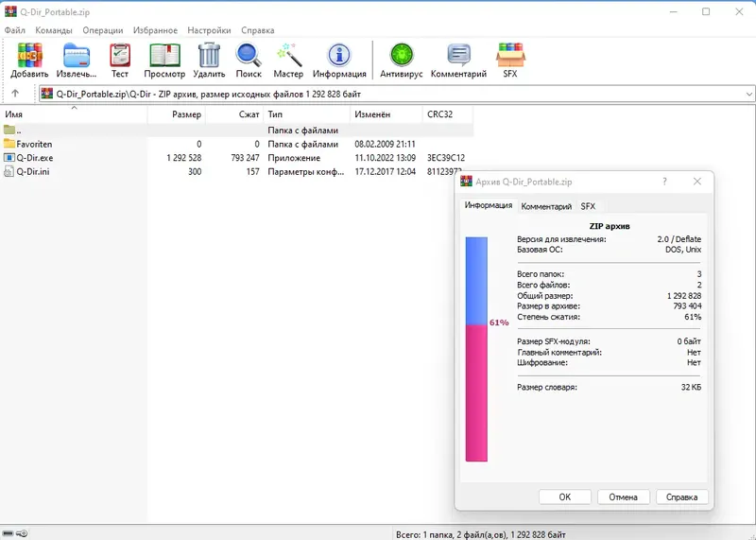The image size is (756, 540).
Task: Click the Информация info icon
Action: click(339, 55)
